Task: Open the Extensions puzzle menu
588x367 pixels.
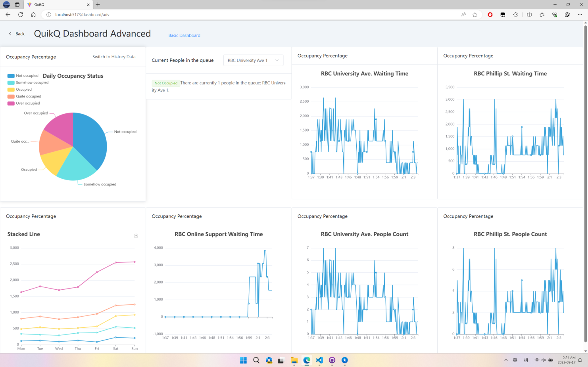Action: [515, 15]
